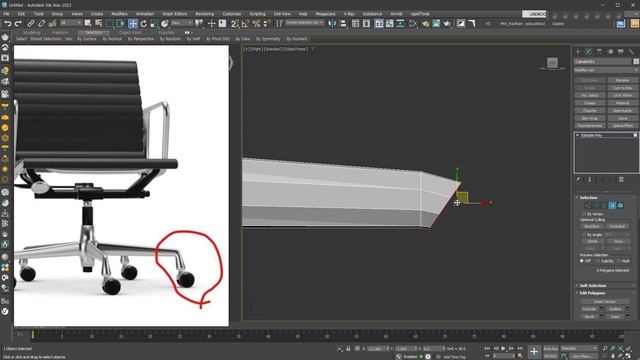Switch to the Utilities command panel

pos(631,51)
